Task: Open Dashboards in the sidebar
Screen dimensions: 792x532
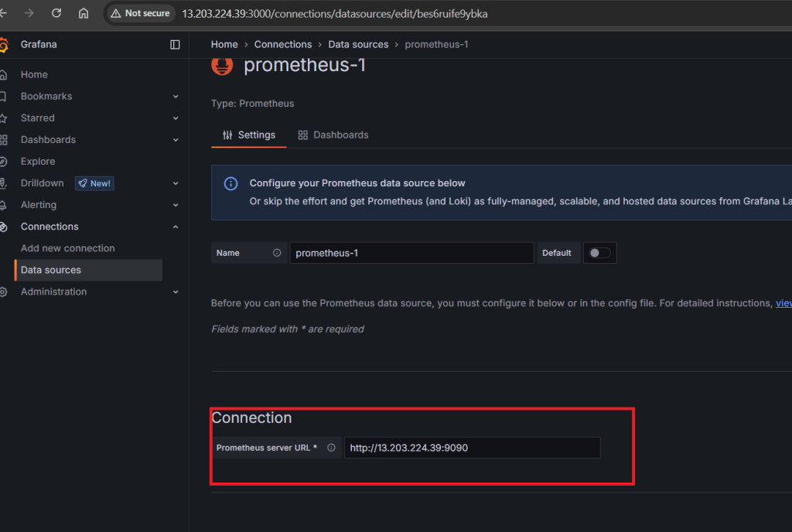Action: point(48,139)
